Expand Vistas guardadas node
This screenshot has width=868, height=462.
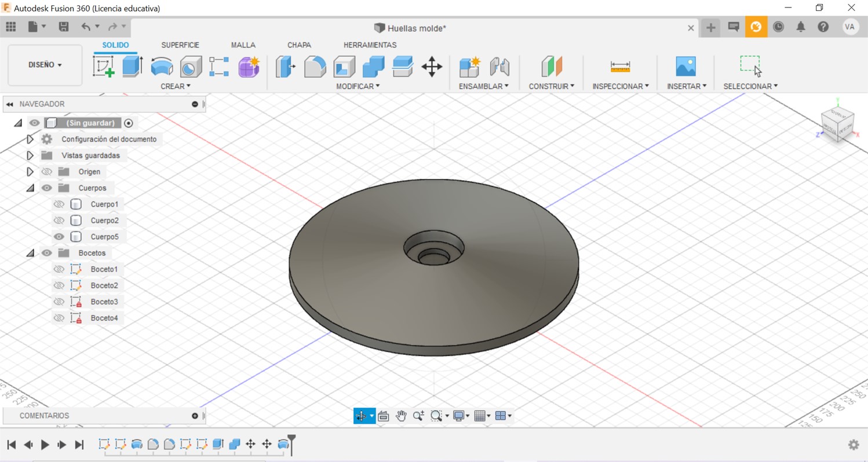pyautogui.click(x=30, y=155)
